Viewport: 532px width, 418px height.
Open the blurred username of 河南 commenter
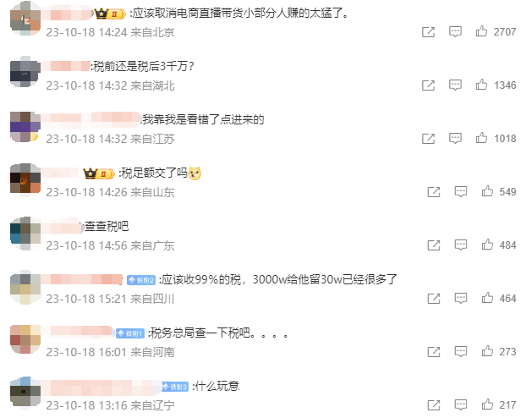click(x=80, y=332)
